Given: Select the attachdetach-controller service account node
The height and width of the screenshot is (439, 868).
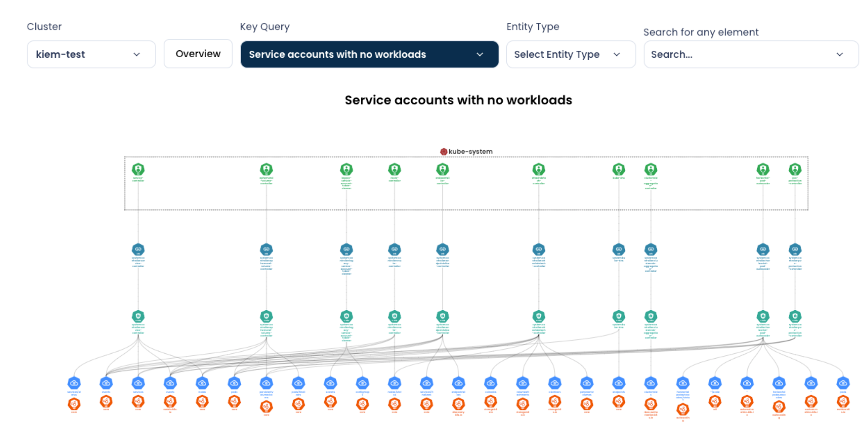Looking at the screenshot, I should pos(539,169).
